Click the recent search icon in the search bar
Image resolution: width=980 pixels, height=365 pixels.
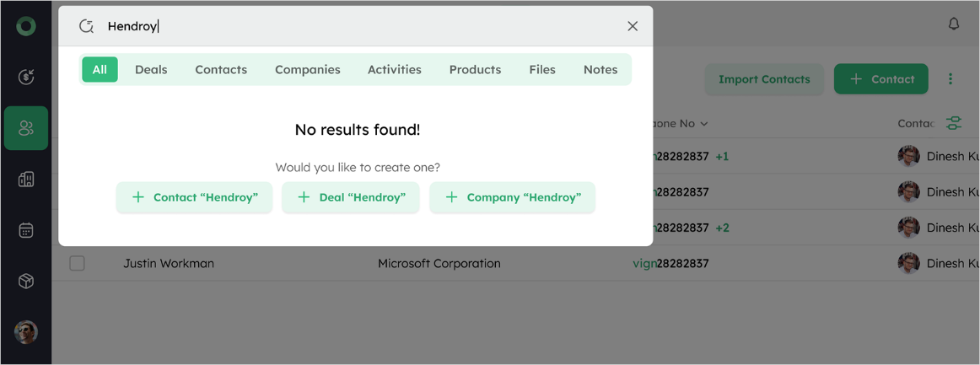tap(86, 26)
